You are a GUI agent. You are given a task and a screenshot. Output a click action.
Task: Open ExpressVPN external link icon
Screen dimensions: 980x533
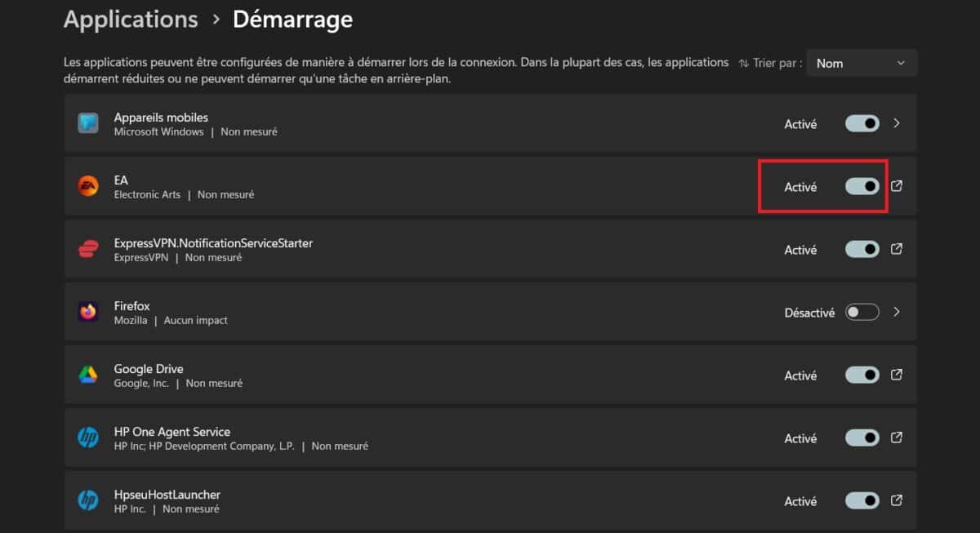click(x=896, y=249)
